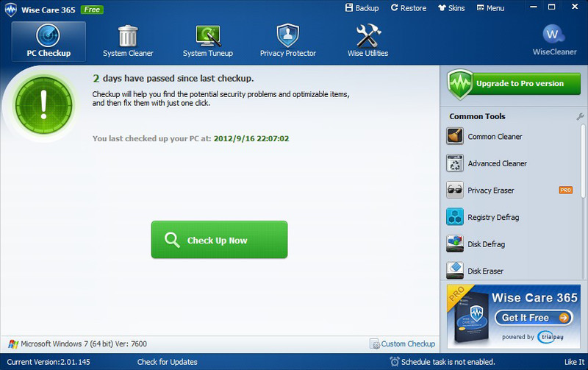Open Common Tools settings wrench icon

click(580, 117)
